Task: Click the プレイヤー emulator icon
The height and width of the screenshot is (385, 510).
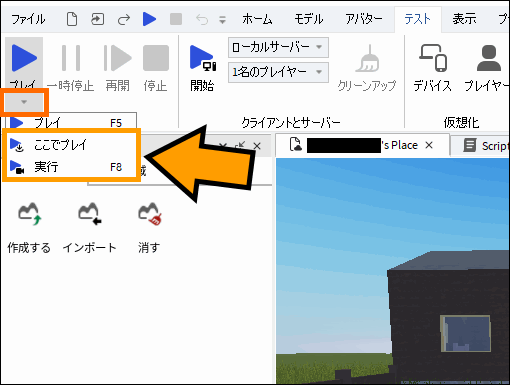Action: coord(489,58)
